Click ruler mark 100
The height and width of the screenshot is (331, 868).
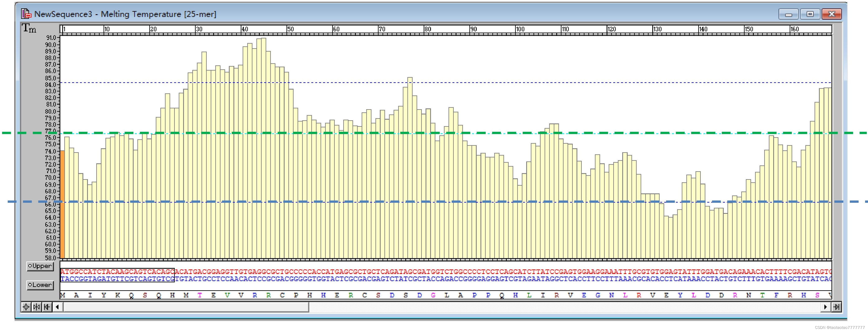520,29
